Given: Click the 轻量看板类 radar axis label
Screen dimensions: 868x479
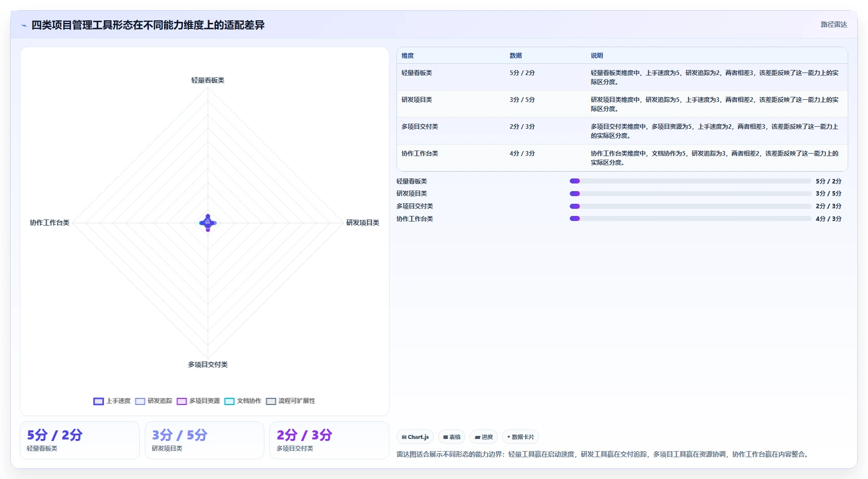Looking at the screenshot, I should point(208,80).
